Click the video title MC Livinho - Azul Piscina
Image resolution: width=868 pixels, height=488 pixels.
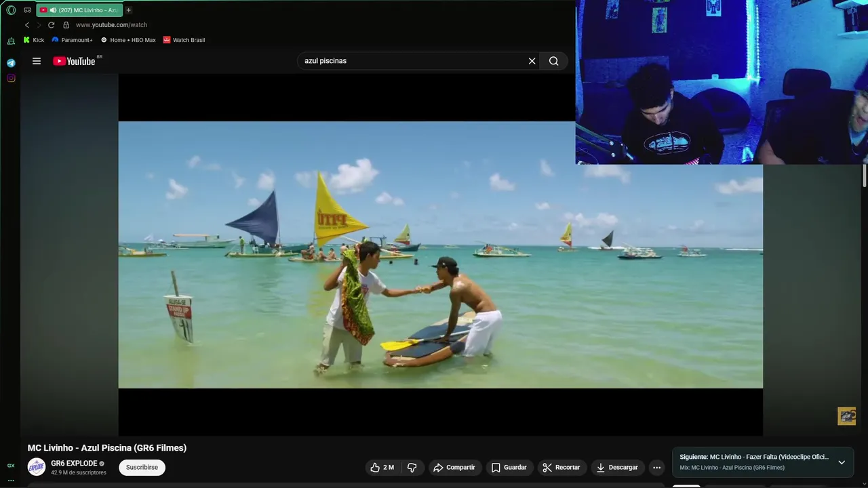coord(107,448)
